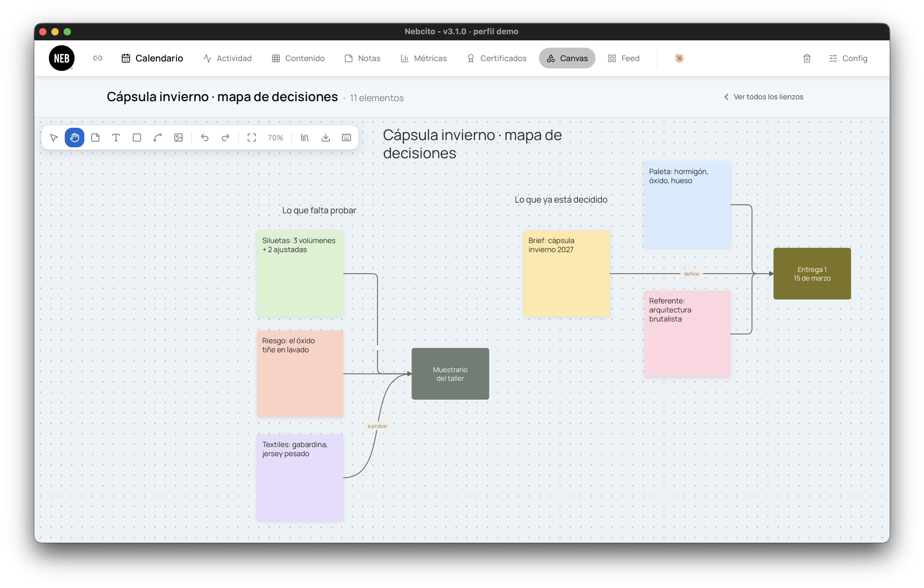
Task: Click the link icon beside the logo
Action: (x=98, y=58)
